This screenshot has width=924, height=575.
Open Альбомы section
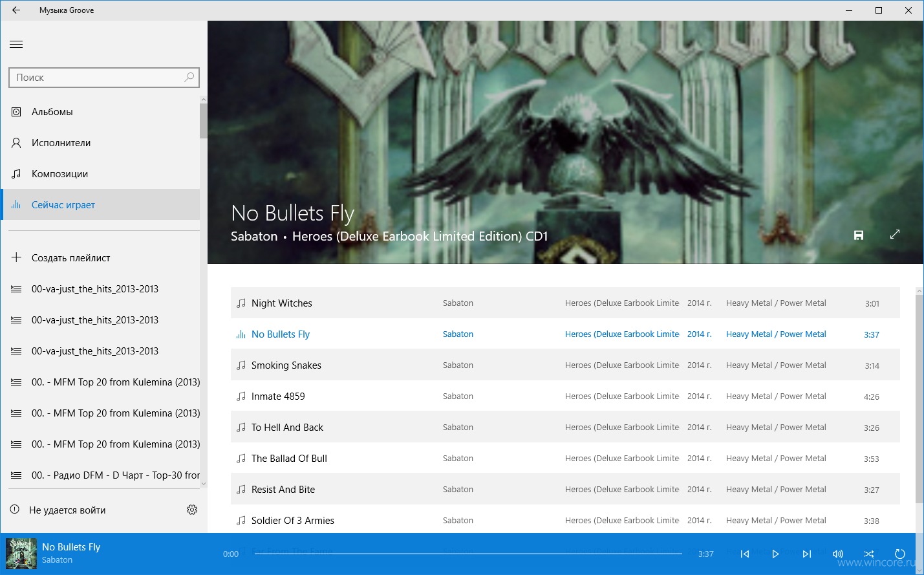click(100, 112)
